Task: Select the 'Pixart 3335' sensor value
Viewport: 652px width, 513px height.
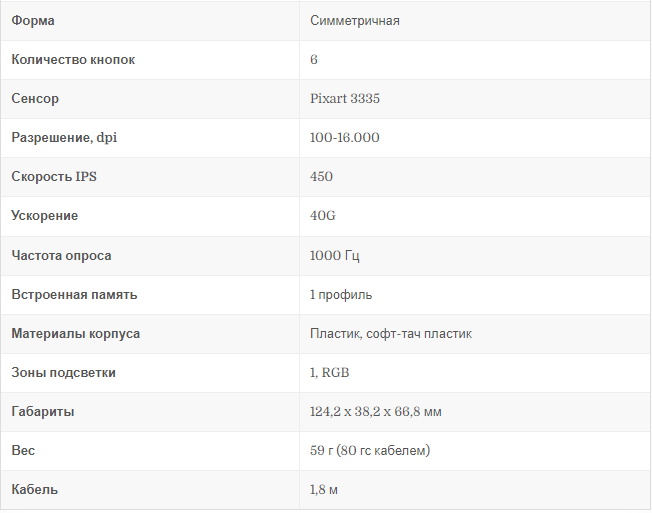Action: pyautogui.click(x=345, y=99)
